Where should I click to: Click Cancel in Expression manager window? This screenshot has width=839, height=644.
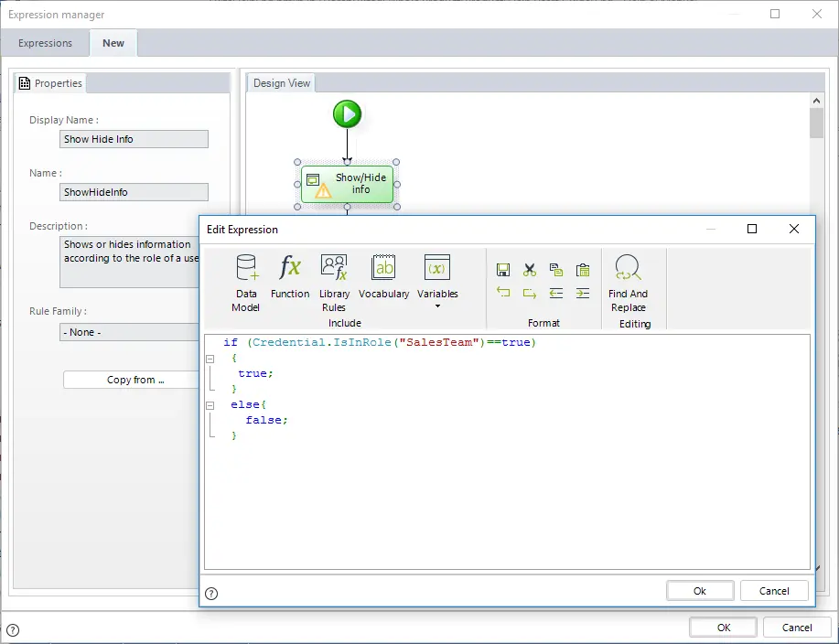pyautogui.click(x=797, y=628)
